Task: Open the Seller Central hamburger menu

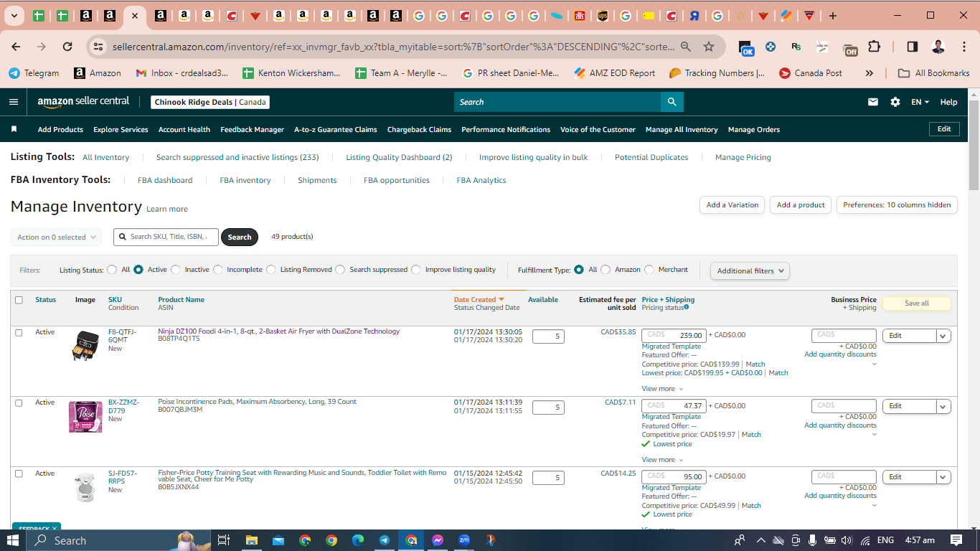Action: pyautogui.click(x=13, y=102)
